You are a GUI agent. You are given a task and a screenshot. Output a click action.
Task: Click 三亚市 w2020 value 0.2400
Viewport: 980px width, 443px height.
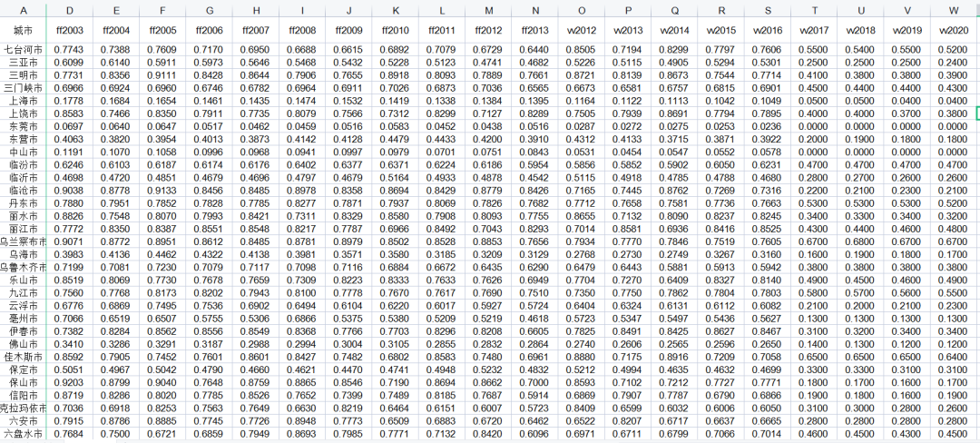[954, 62]
